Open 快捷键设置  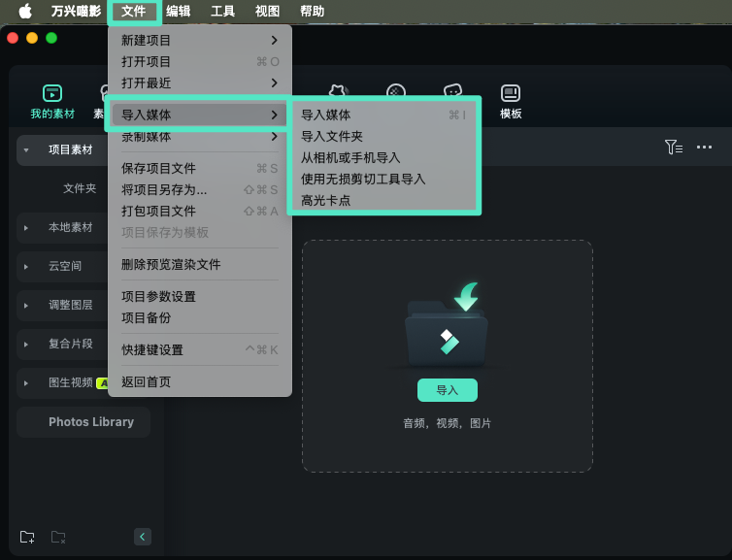pos(200,350)
